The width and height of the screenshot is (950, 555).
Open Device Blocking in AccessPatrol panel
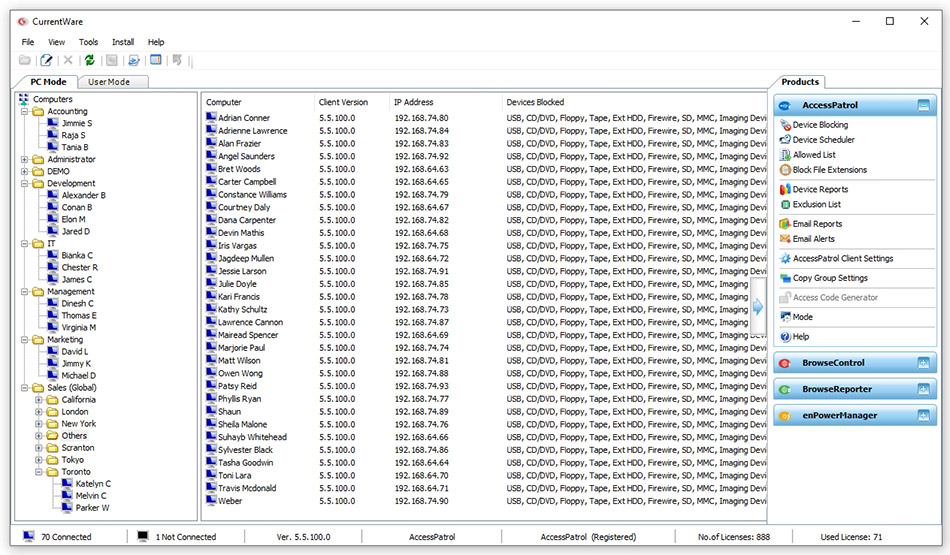click(819, 125)
